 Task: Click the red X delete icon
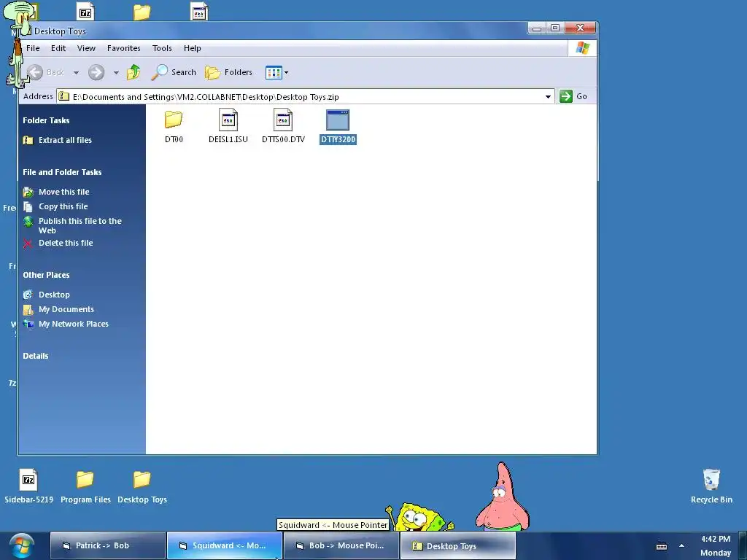(28, 244)
